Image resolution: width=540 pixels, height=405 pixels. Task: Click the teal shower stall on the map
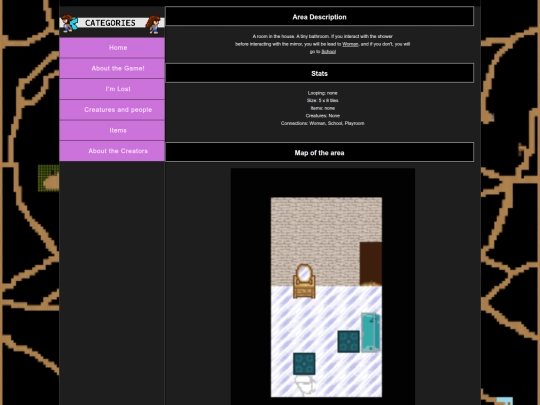pyautogui.click(x=371, y=332)
